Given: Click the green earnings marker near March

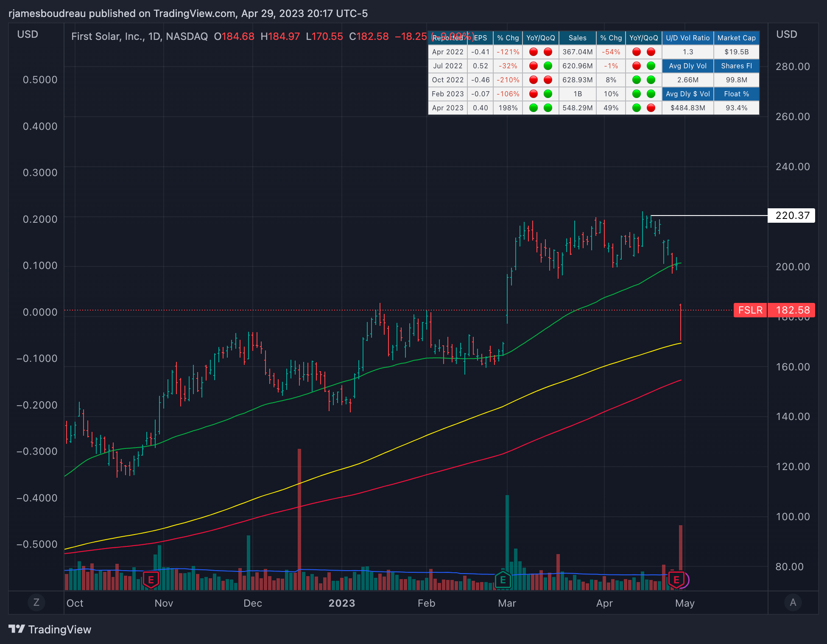Looking at the screenshot, I should coord(503,580).
